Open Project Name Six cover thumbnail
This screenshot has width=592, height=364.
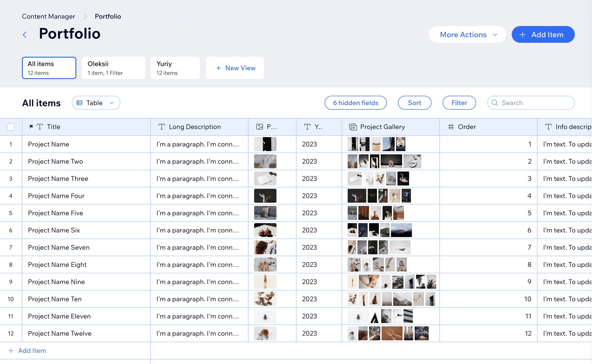pyautogui.click(x=265, y=230)
